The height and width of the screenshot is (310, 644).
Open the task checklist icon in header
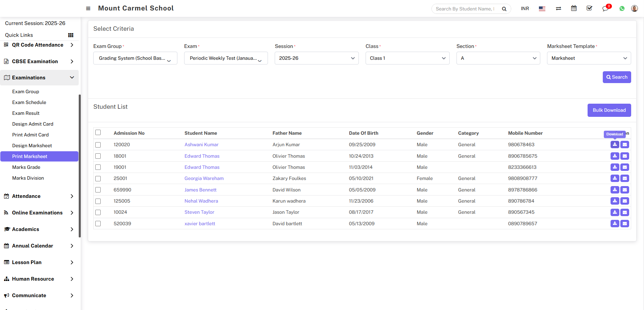589,8
